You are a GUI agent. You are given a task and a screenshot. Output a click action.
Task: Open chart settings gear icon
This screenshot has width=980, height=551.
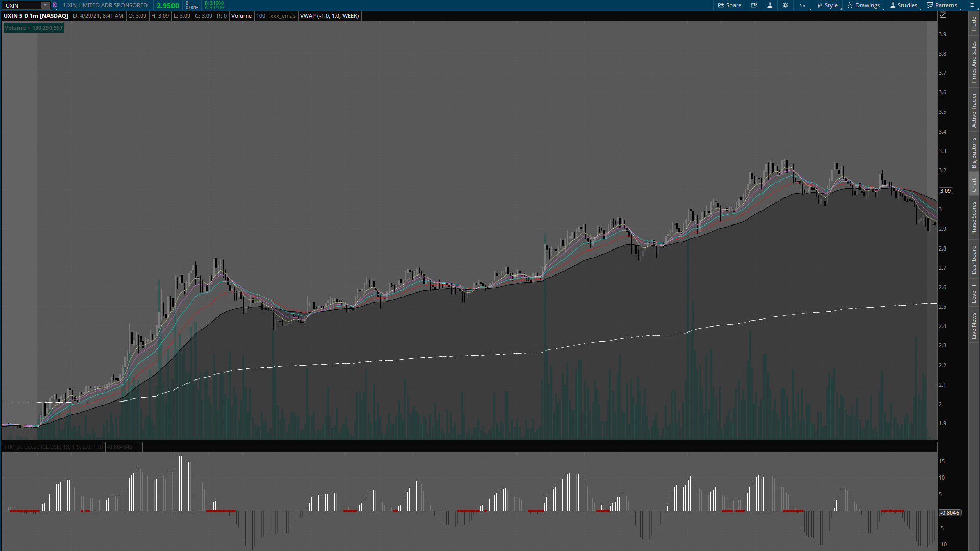click(x=786, y=5)
